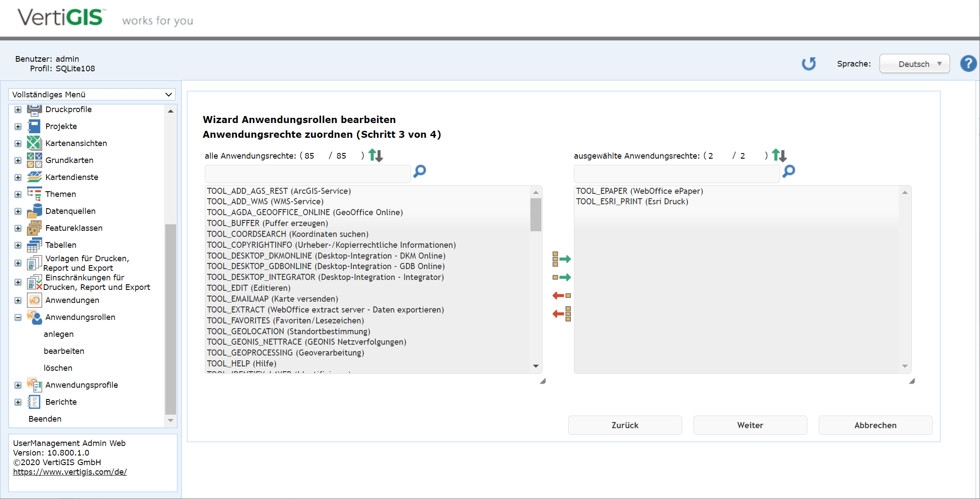Select bearbeiten under Anwendungsrollen

pos(63,351)
